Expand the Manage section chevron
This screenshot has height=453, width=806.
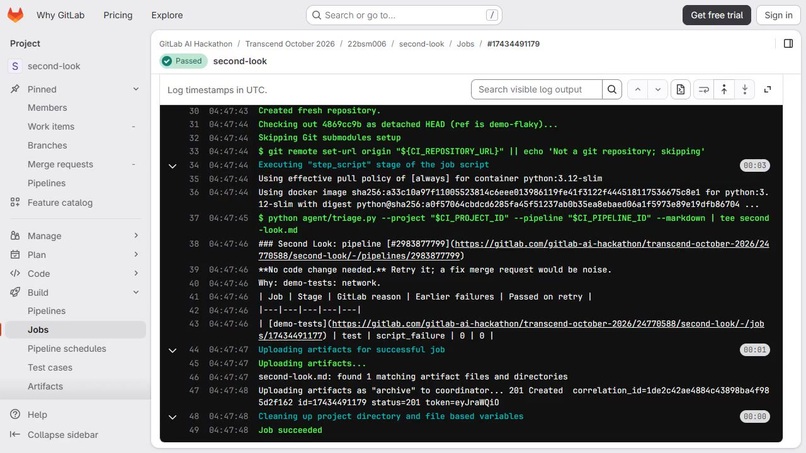136,235
